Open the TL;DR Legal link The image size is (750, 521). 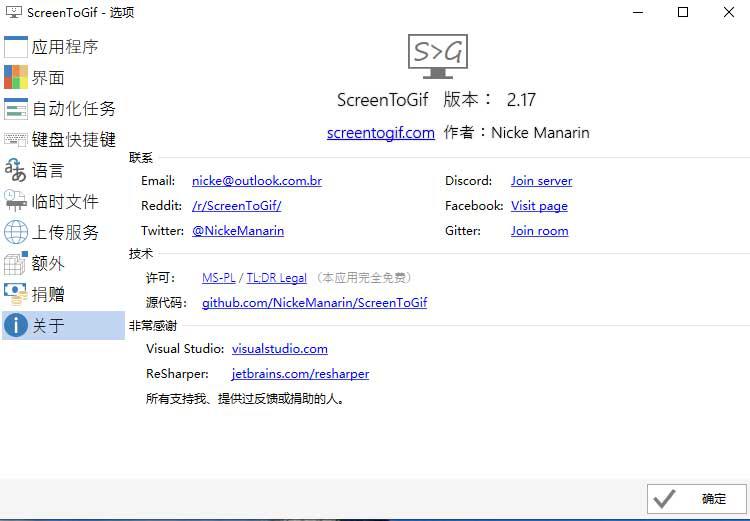(x=276, y=277)
